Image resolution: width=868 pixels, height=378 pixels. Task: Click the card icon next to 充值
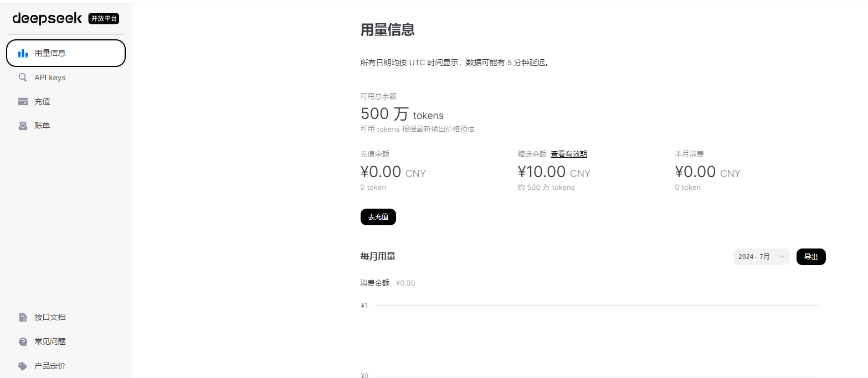23,102
